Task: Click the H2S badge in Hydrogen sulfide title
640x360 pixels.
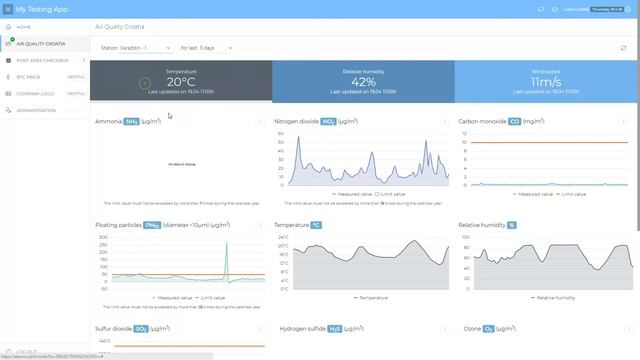Action: click(335, 329)
